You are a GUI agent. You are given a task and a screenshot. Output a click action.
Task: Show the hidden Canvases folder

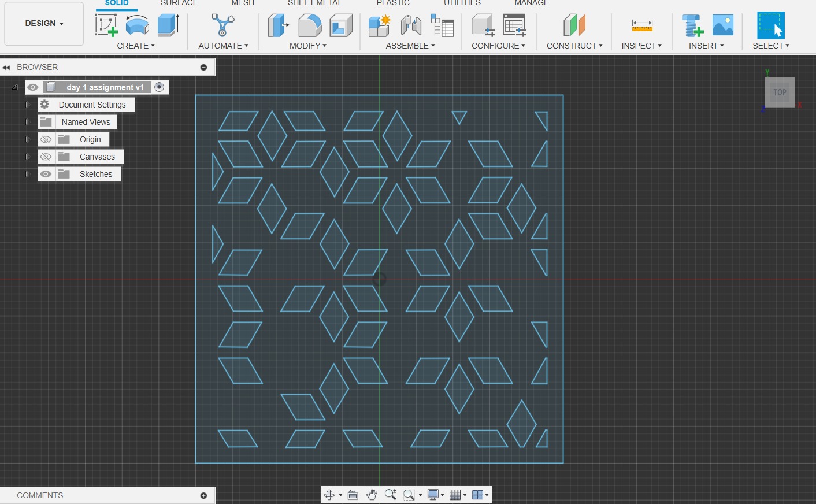(x=46, y=157)
